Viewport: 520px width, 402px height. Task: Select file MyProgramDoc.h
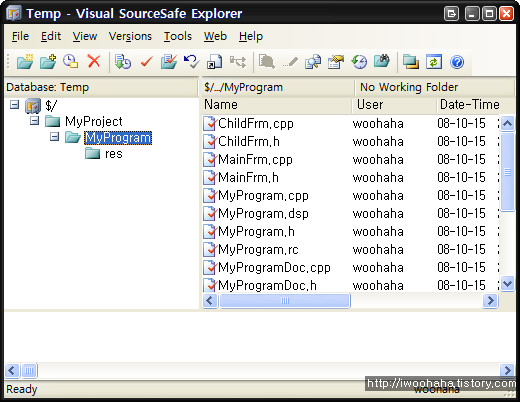[x=267, y=285]
